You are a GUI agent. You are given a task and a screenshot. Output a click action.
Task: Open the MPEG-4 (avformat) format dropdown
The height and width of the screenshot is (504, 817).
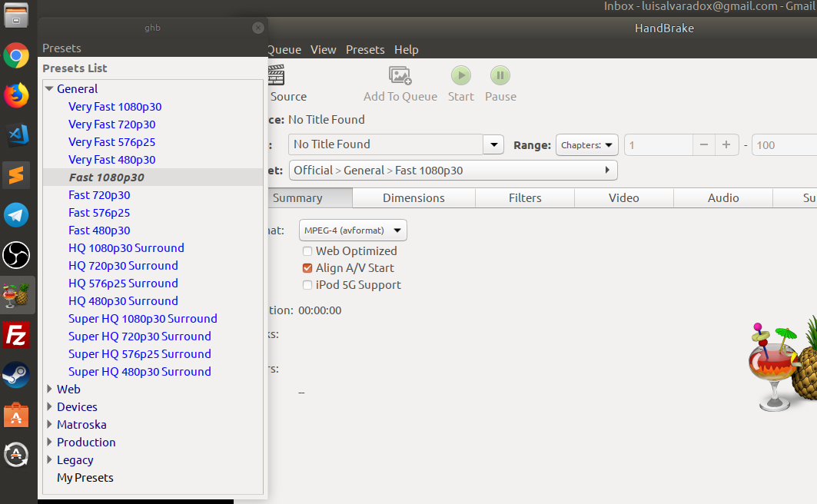(353, 230)
